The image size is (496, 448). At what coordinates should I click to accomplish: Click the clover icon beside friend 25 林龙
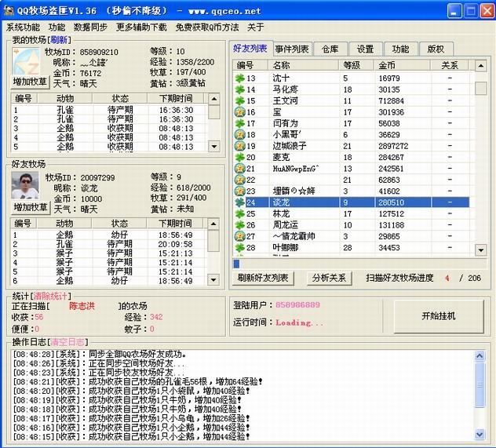(240, 213)
